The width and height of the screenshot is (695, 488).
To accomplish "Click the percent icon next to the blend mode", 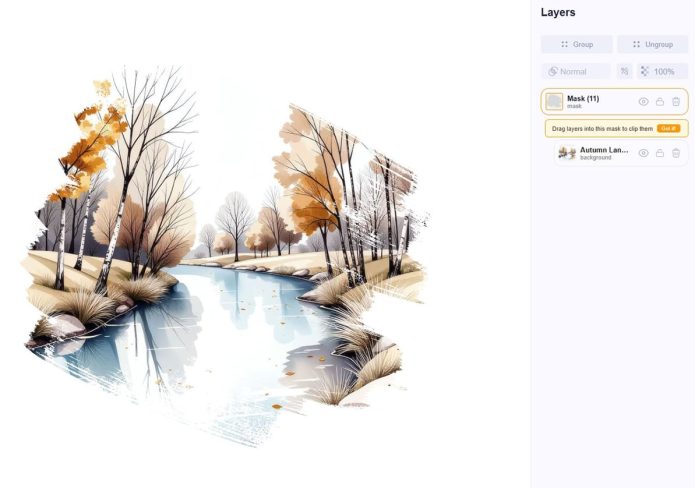I will coord(624,71).
